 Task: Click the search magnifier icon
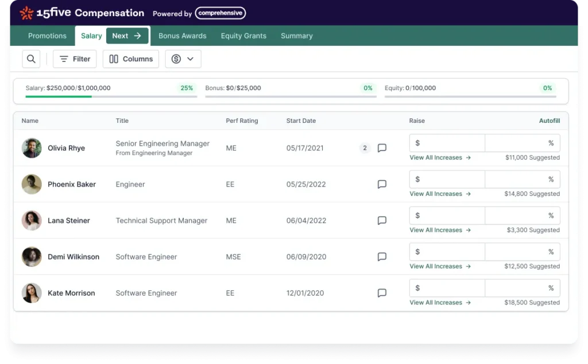[31, 59]
